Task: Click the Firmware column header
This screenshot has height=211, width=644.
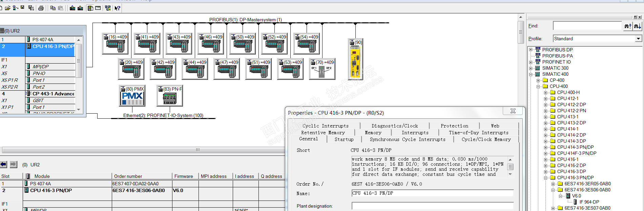Action: 186,176
